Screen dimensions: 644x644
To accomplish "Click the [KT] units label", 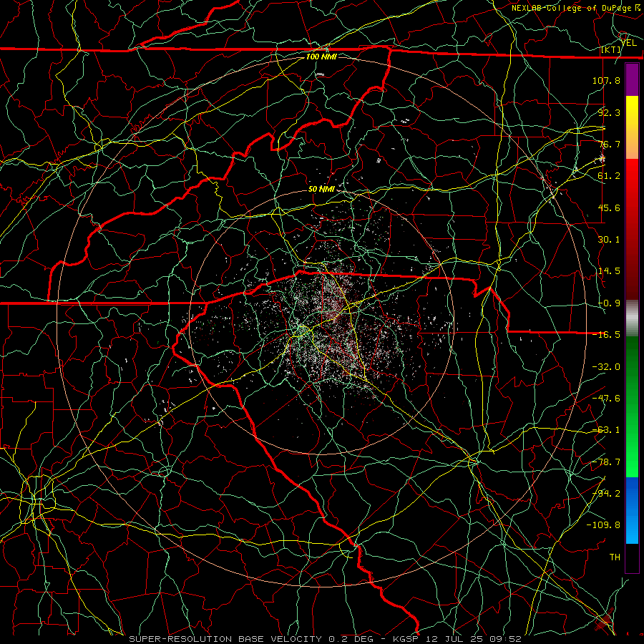I will (610, 49).
